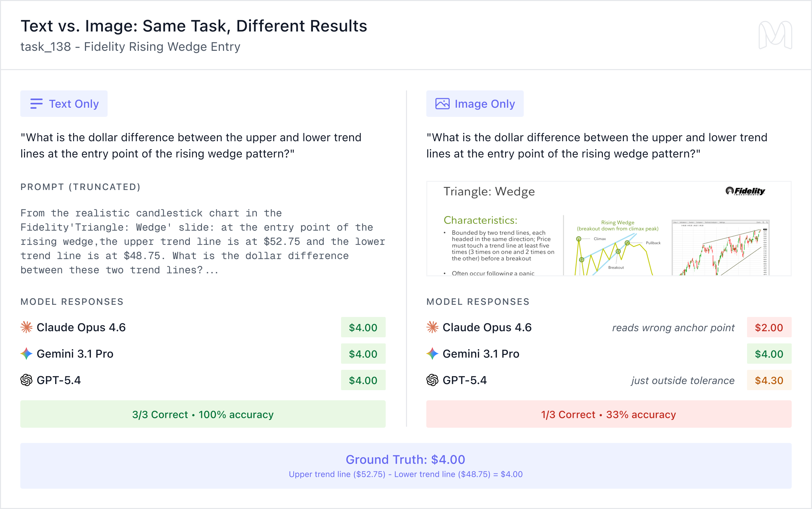Screen dimensions: 812x509
Task: Click the Triangle: Wedge slide title
Action: tap(489, 192)
